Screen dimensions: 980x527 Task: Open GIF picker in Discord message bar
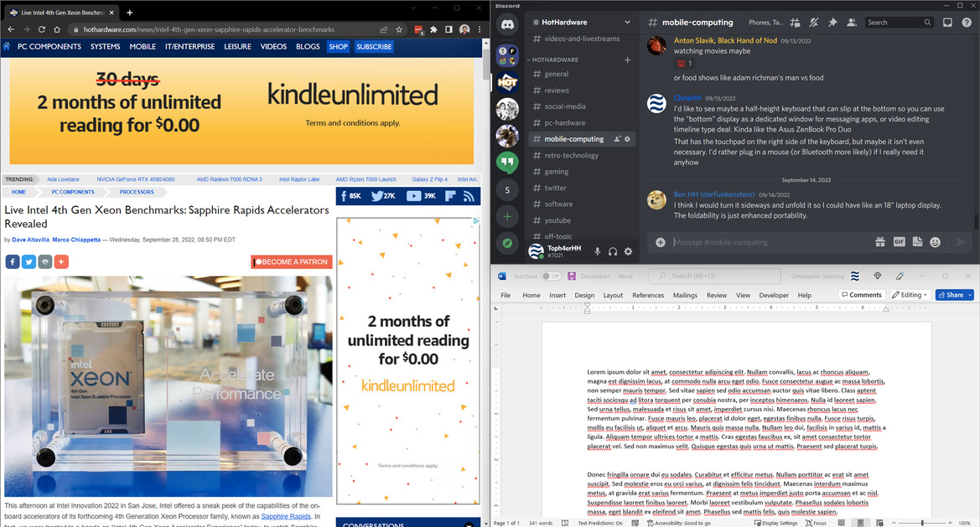(899, 242)
